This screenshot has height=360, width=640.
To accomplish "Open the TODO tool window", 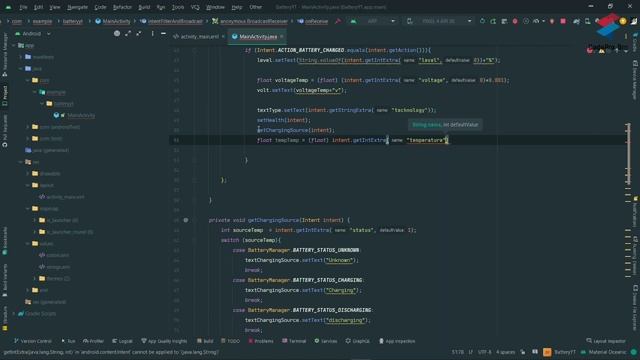I will pyautogui.click(x=230, y=341).
